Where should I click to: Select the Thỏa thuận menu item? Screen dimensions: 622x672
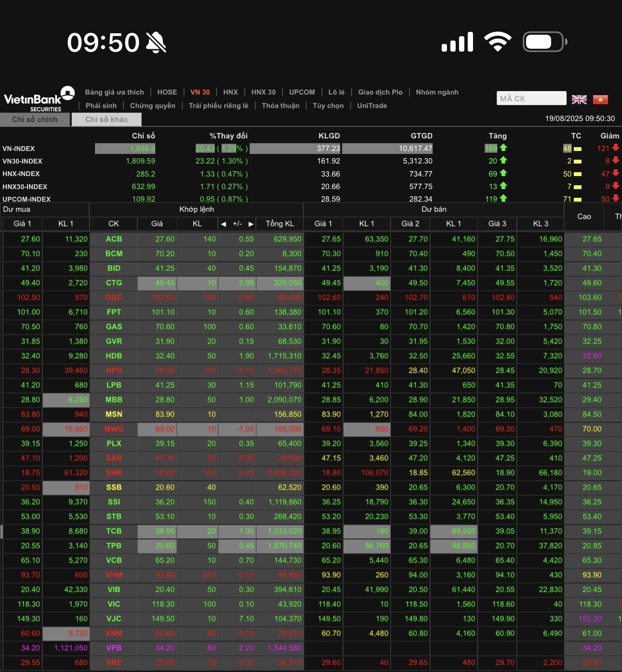281,106
